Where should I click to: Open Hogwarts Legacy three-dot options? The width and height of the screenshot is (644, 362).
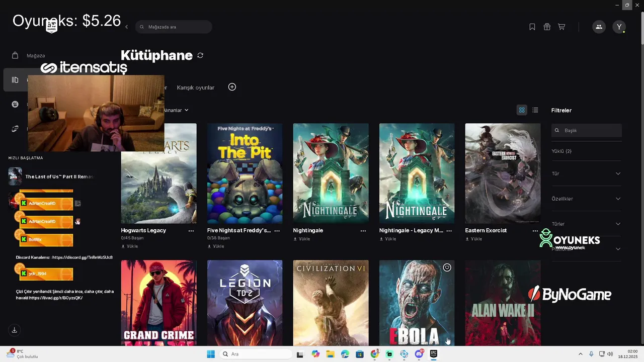coord(191,231)
